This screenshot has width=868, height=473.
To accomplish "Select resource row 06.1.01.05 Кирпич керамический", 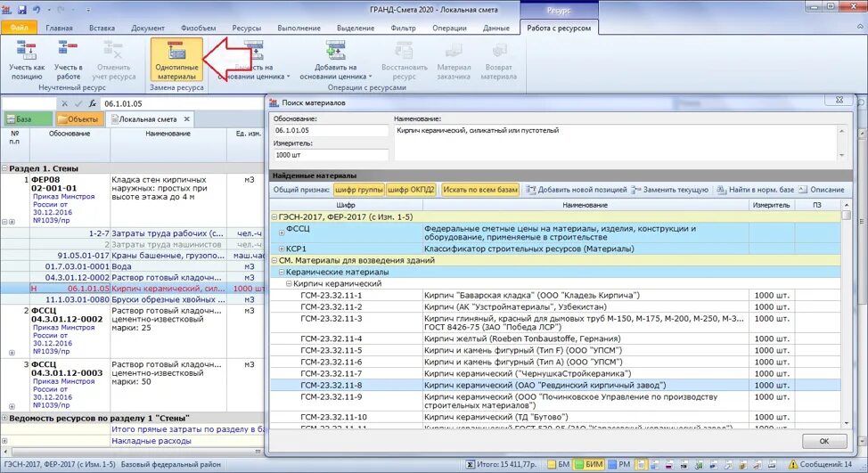I will [x=133, y=289].
